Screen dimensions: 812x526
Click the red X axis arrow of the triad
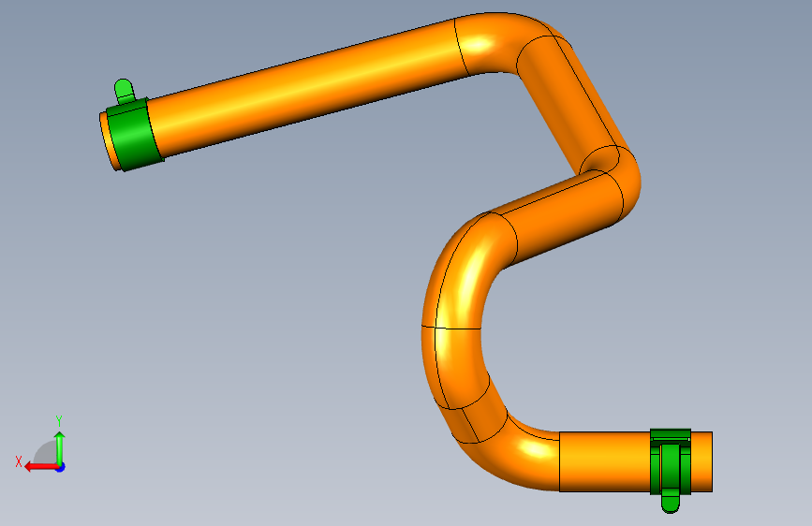41,467
